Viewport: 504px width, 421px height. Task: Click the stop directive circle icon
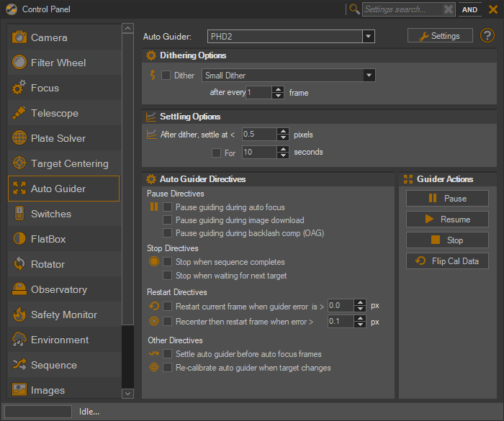(x=154, y=262)
